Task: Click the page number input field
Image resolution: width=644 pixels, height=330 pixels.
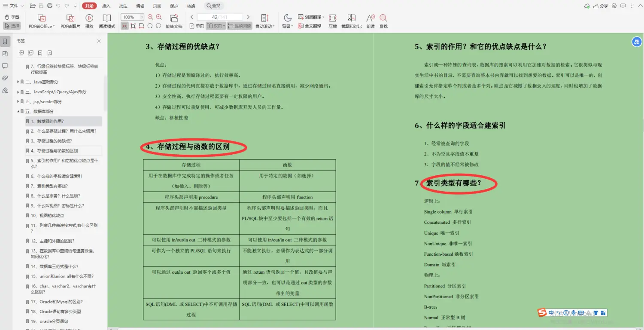Action: (220, 17)
